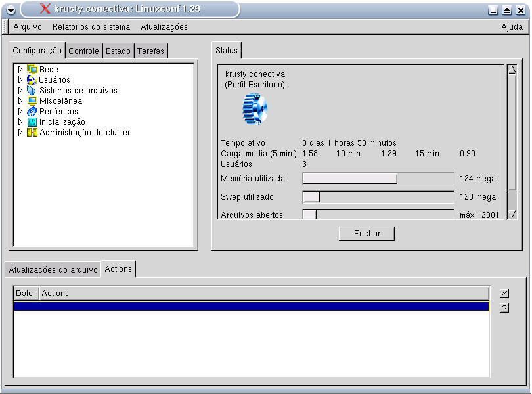Expand the Miscelânea tree node

tap(20, 100)
